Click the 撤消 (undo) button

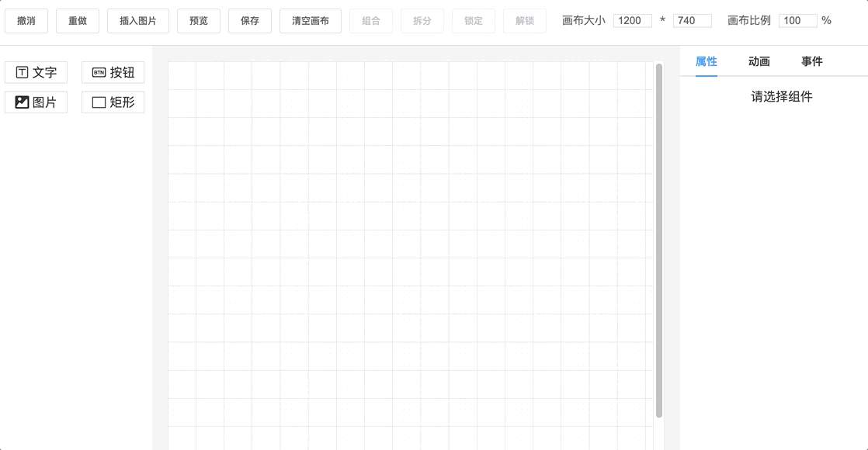pyautogui.click(x=26, y=21)
